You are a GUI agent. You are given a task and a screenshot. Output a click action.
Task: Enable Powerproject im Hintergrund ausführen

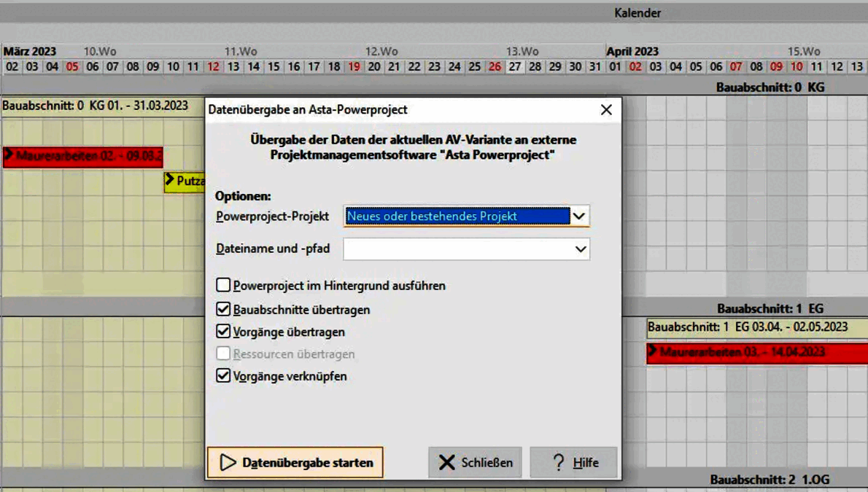point(223,285)
